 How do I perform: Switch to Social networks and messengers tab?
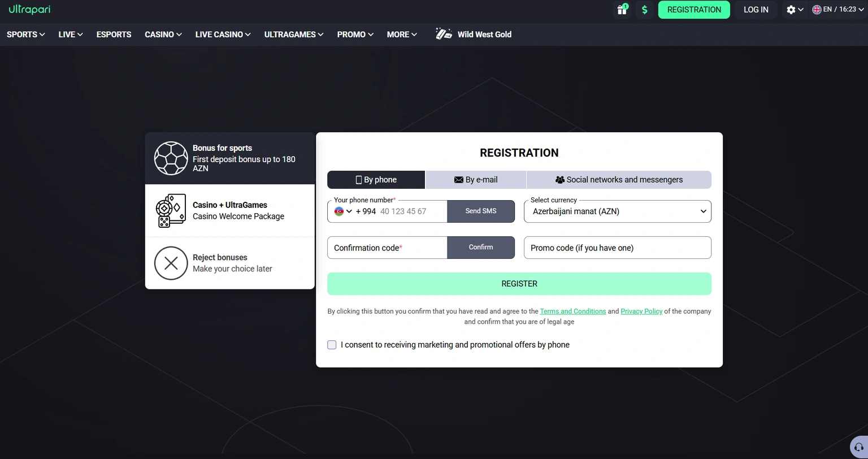pyautogui.click(x=619, y=180)
